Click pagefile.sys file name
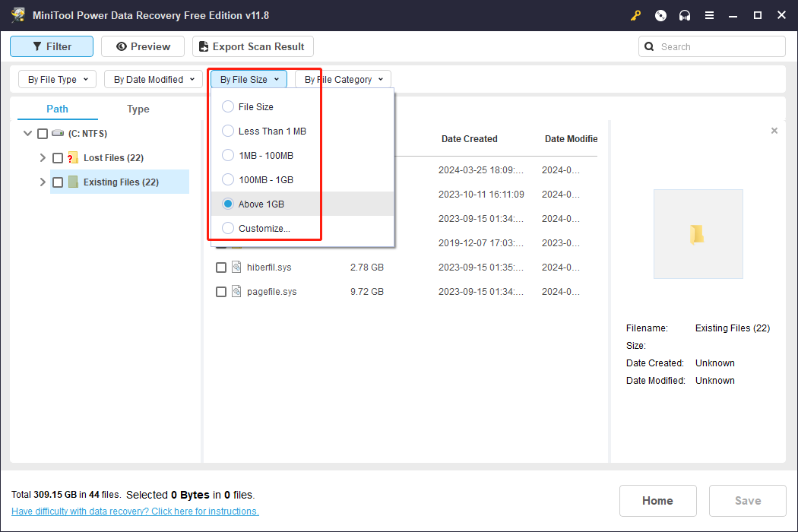This screenshot has height=532, width=798. pyautogui.click(x=272, y=292)
